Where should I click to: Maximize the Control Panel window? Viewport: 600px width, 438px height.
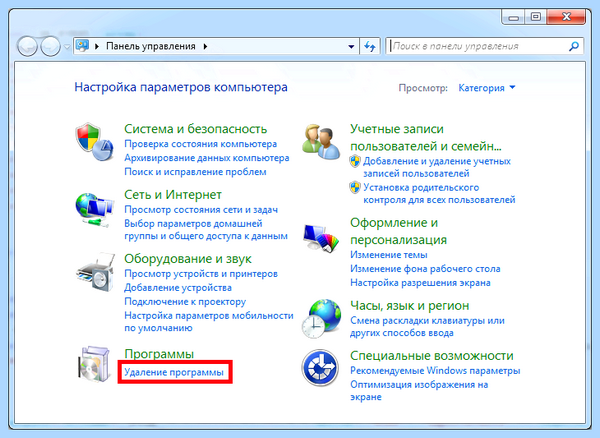536,17
